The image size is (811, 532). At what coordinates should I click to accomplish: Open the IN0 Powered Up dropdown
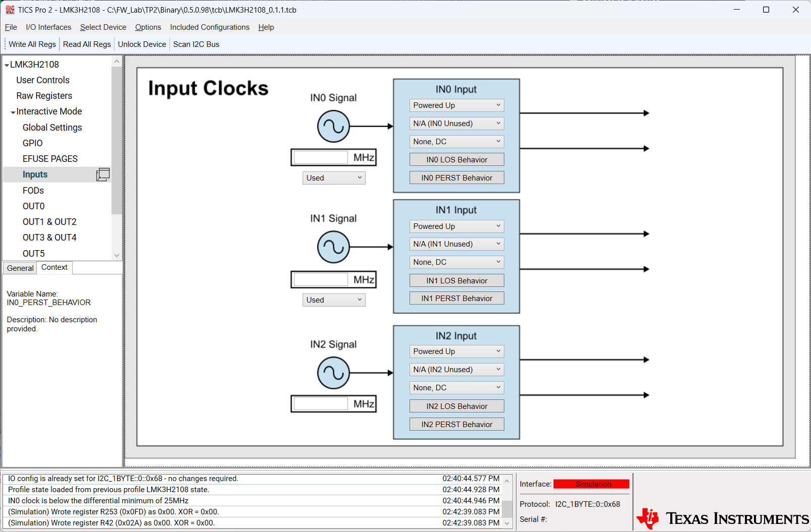click(x=456, y=105)
